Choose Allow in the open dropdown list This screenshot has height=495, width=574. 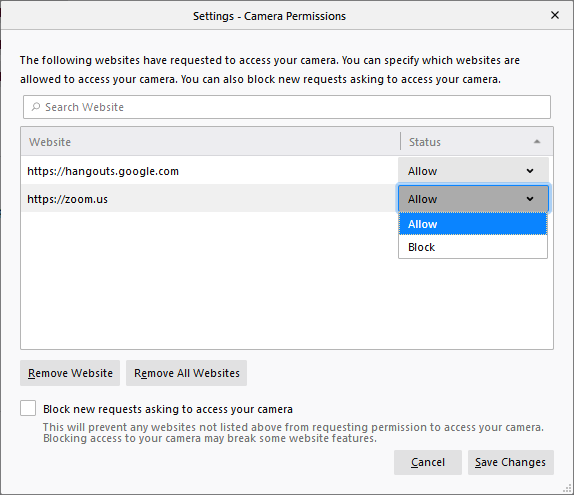coord(473,224)
